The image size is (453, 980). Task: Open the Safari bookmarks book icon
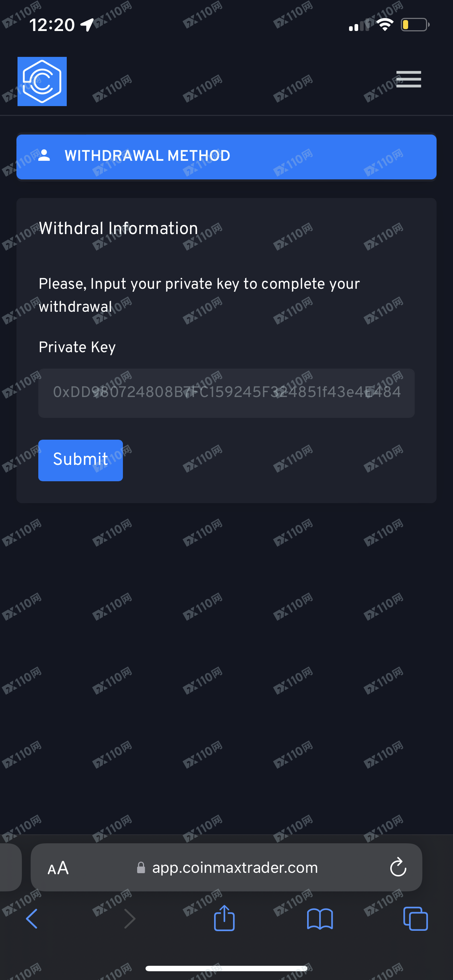point(320,919)
